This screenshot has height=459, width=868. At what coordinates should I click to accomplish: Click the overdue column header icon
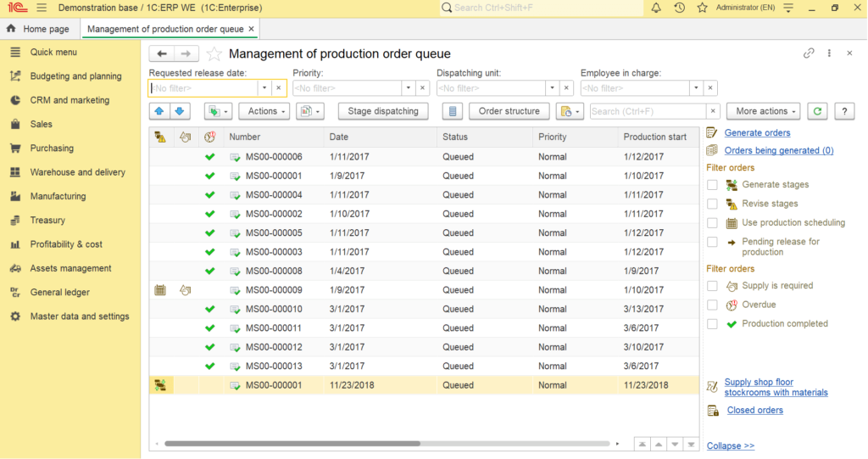(210, 137)
